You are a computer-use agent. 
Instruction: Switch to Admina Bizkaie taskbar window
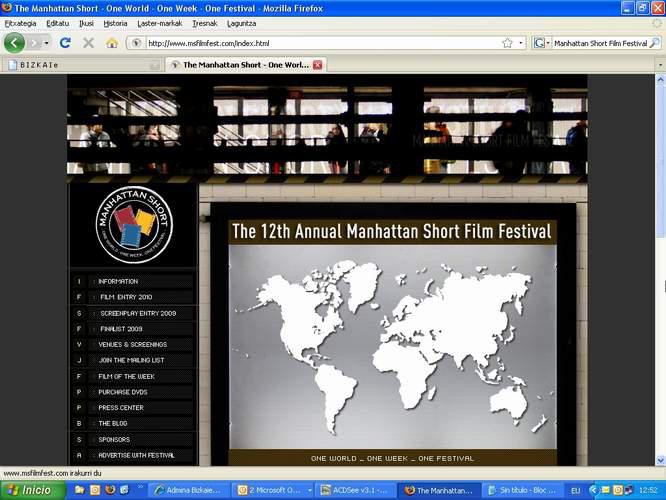189,490
